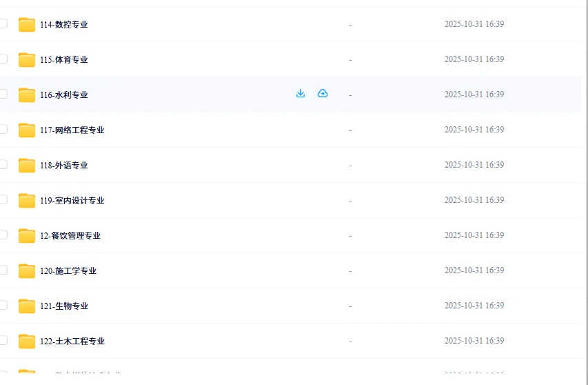
Task: Open the 114-数控专业 folder name
Action: pyautogui.click(x=63, y=25)
